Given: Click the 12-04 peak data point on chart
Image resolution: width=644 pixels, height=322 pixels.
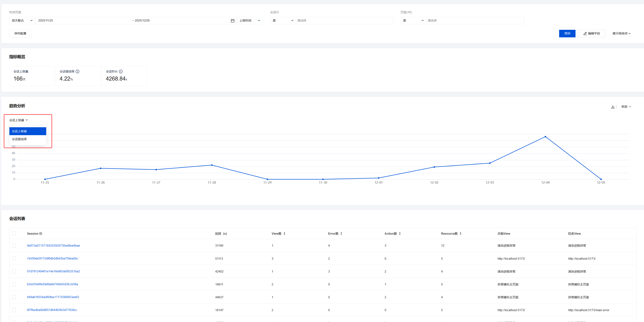Looking at the screenshot, I should [x=545, y=137].
